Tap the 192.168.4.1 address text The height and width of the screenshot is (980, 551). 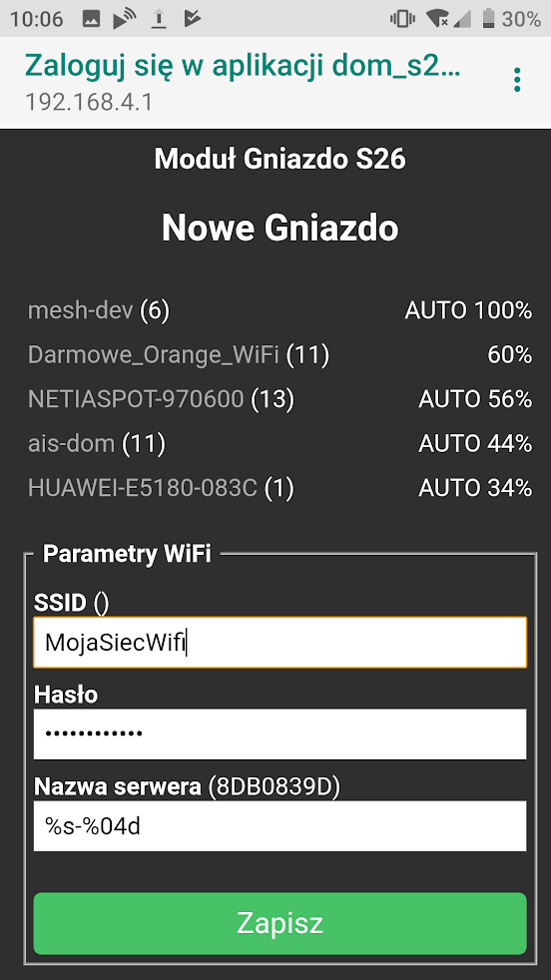[x=89, y=101]
